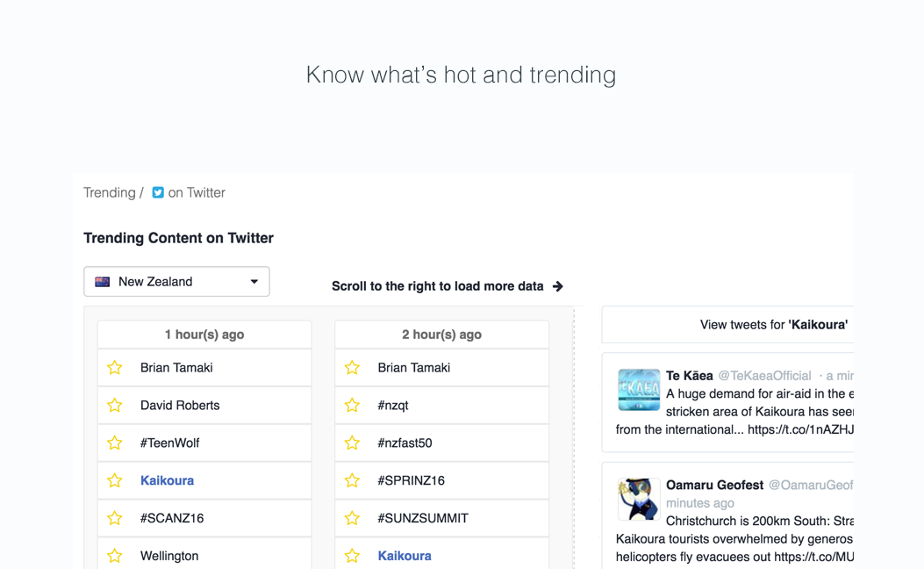
Task: Star the #nzqt trend
Action: point(352,405)
